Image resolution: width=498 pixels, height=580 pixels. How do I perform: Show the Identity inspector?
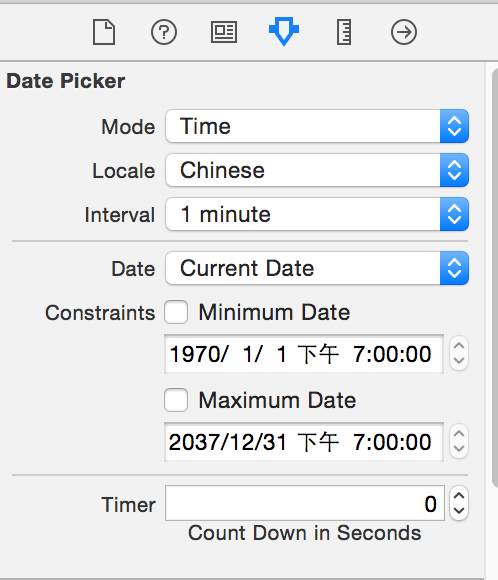(224, 32)
